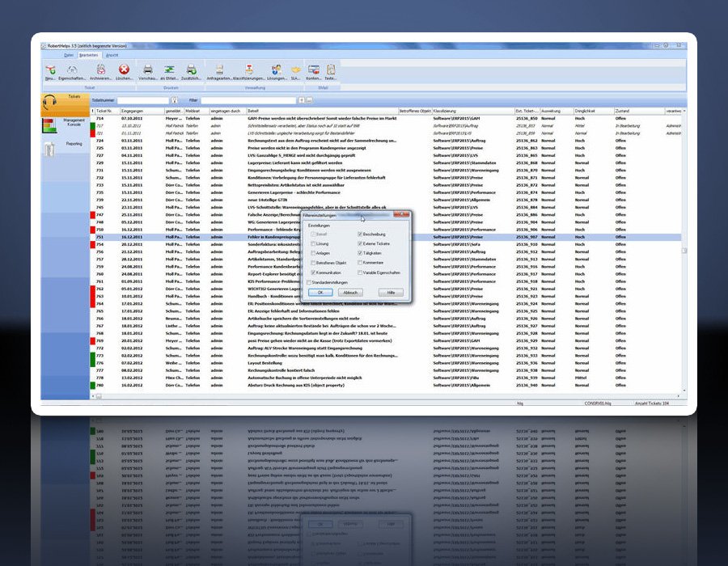728x566 pixels.
Task: Open the Datei menu tab
Action: [69, 55]
